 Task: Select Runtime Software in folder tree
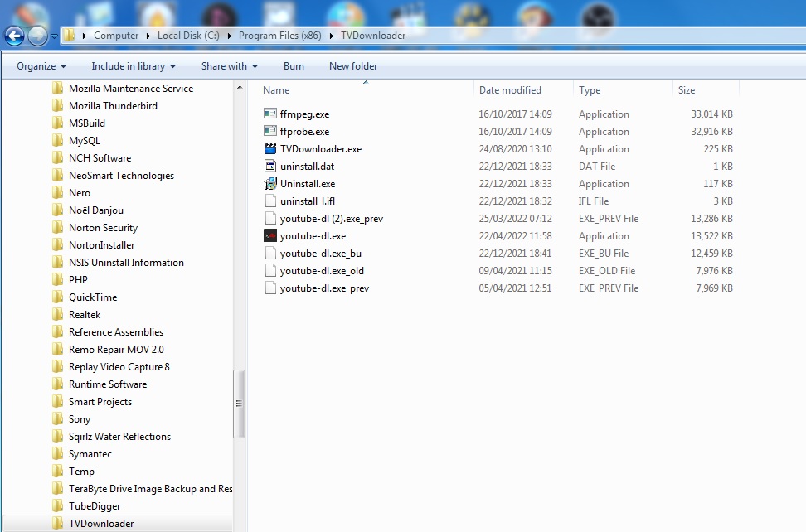(108, 384)
